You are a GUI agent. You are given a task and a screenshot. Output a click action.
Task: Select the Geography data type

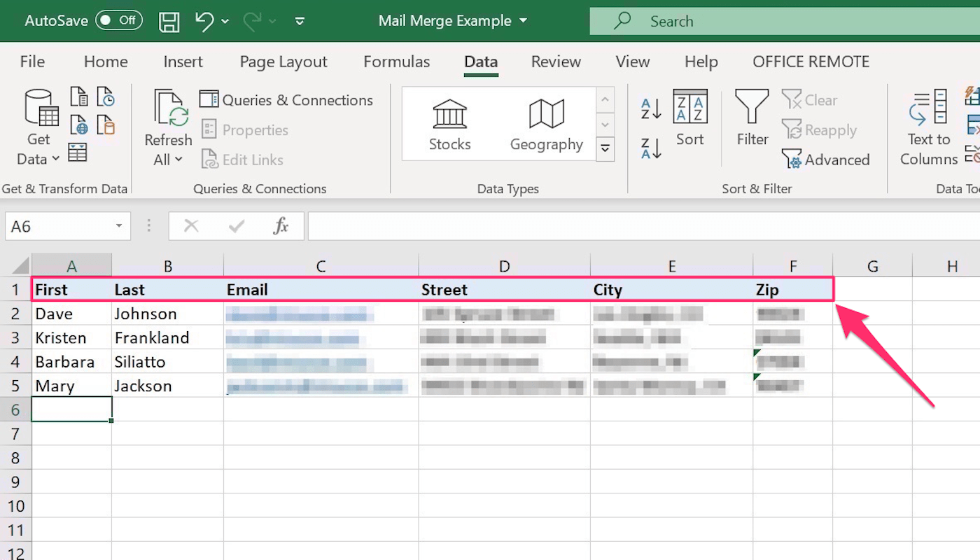(547, 125)
